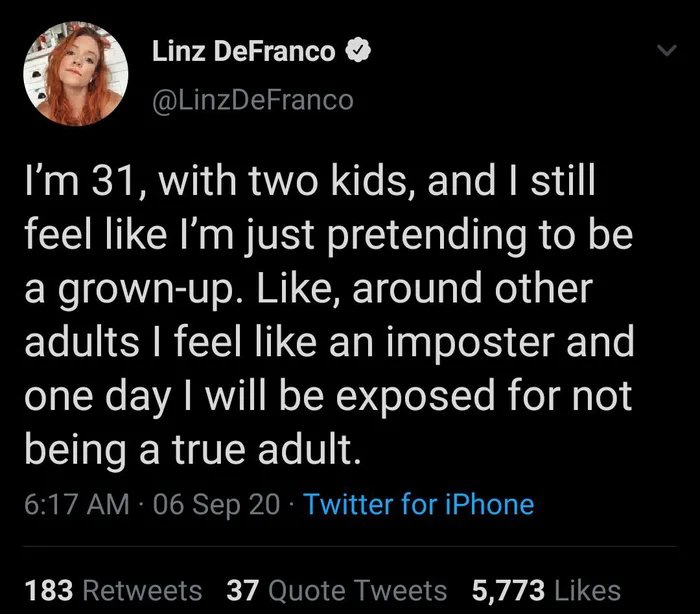The width and height of the screenshot is (700, 614).
Task: Open the @LinzDeFranco handle link
Action: [x=252, y=100]
